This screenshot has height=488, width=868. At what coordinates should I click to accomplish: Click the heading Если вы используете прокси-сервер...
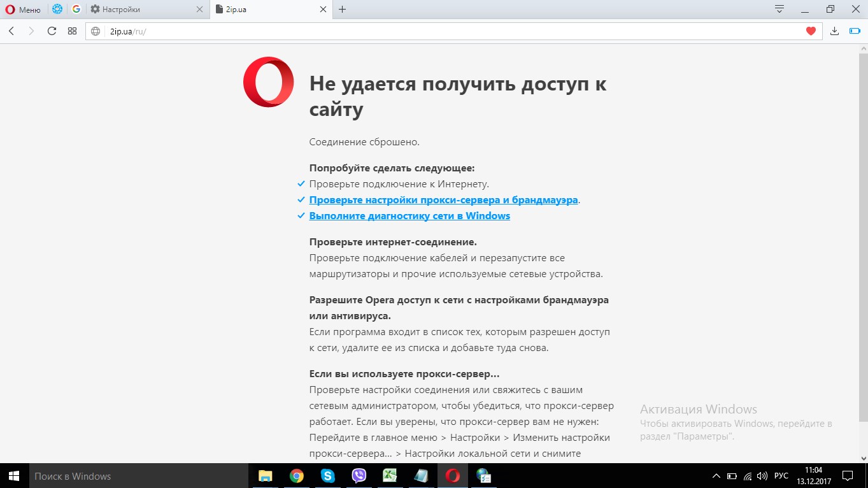(x=404, y=374)
